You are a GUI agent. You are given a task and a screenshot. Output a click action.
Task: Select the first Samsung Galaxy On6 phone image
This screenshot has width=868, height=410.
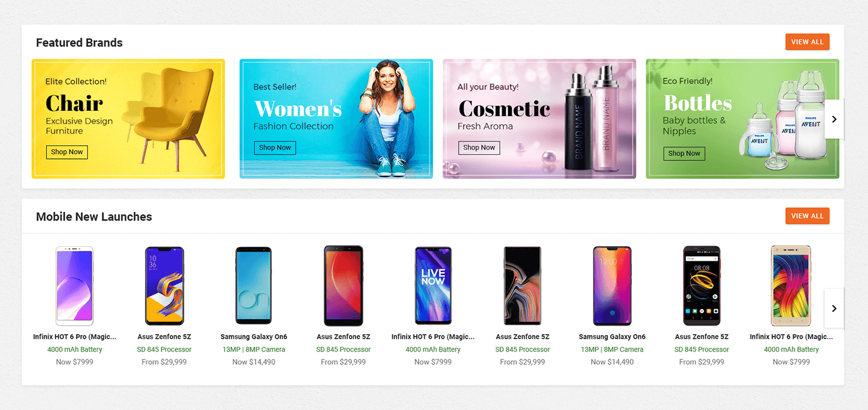point(253,286)
